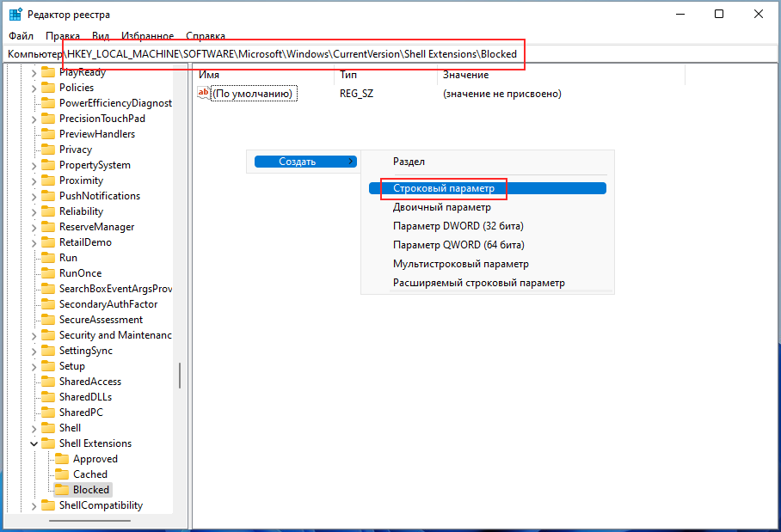Click the REG_SZ type cell
This screenshot has height=532, width=781.
click(x=357, y=94)
